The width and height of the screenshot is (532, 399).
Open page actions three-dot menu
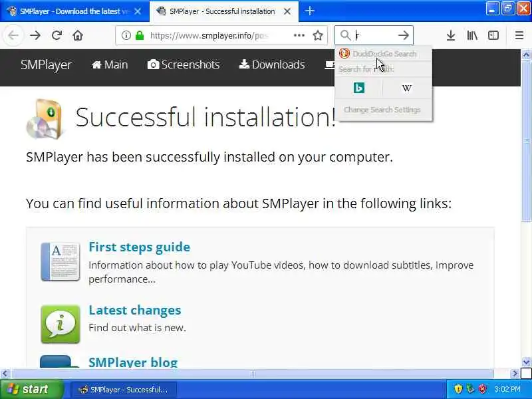(x=299, y=35)
